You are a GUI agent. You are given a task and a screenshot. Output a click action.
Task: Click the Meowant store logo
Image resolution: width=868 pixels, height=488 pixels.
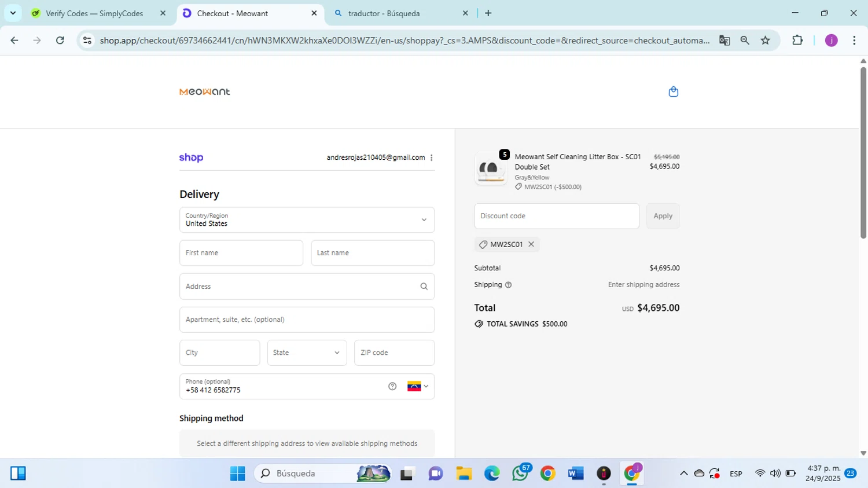[x=205, y=91]
